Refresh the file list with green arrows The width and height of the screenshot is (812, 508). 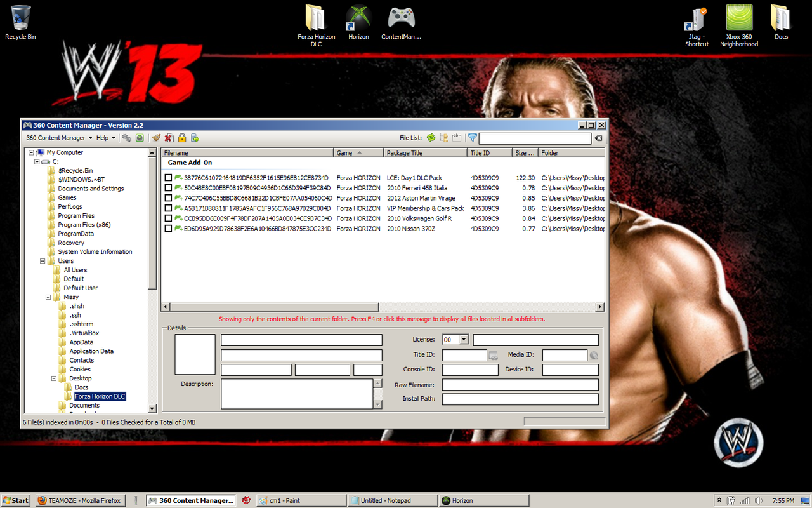click(x=431, y=138)
